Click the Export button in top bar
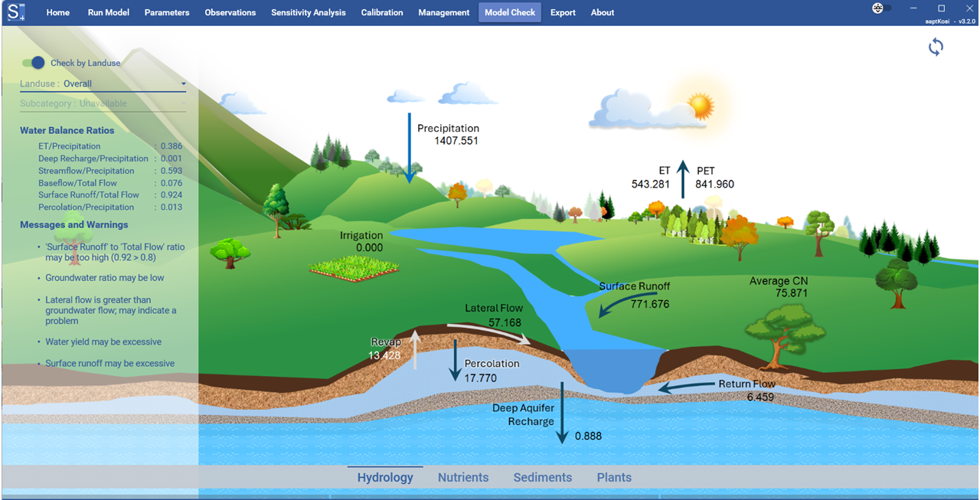 tap(563, 12)
